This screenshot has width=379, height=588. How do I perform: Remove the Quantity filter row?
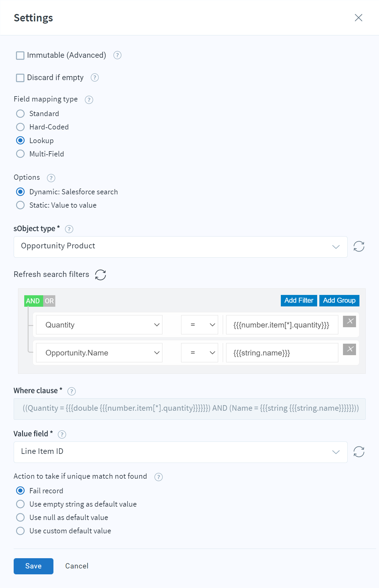pos(349,321)
